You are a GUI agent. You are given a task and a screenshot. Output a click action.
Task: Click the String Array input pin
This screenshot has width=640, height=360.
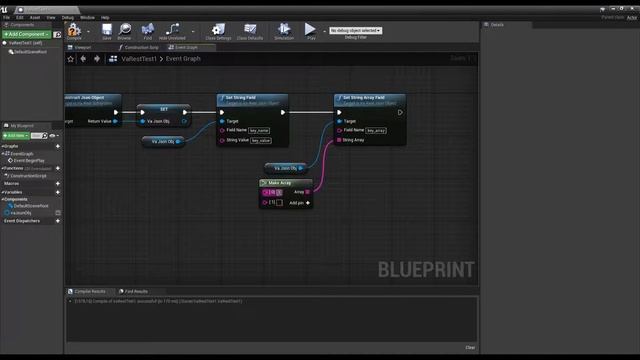[339, 140]
